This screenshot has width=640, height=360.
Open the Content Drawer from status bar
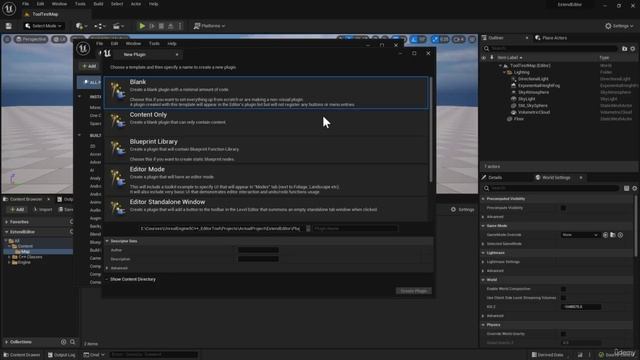click(x=22, y=355)
